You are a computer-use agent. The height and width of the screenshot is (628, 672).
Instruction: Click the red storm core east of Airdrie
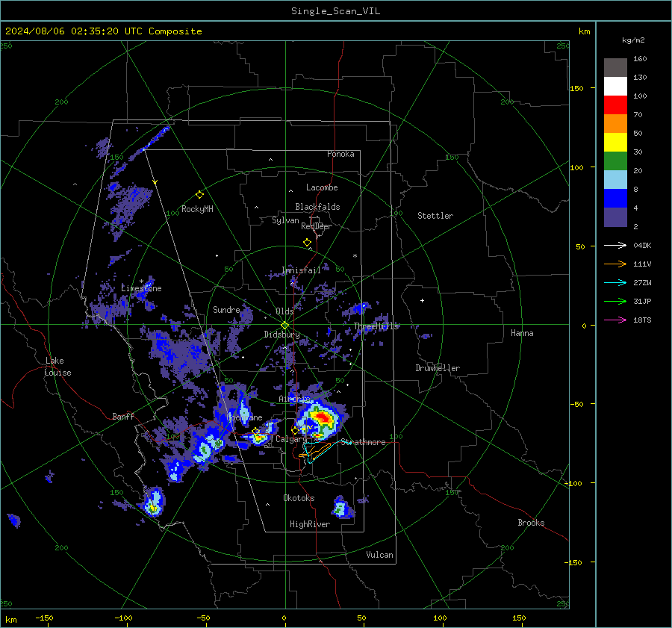(x=322, y=416)
